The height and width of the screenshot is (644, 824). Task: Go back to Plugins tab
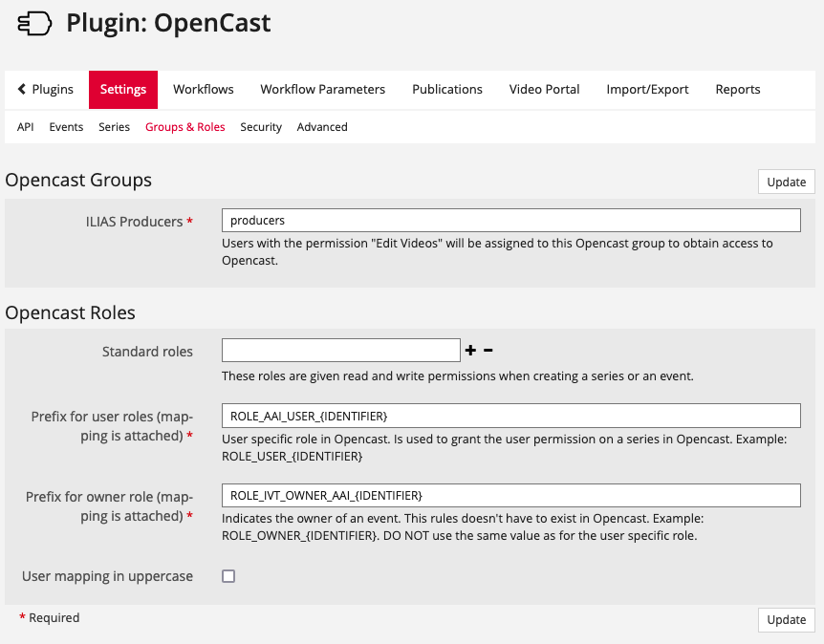(x=46, y=90)
